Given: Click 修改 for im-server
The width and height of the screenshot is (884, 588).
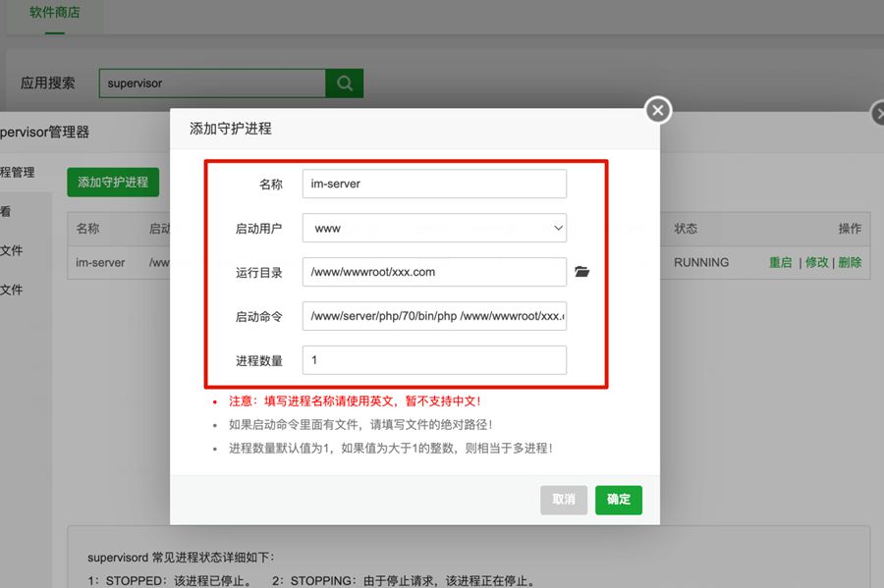Looking at the screenshot, I should (817, 263).
